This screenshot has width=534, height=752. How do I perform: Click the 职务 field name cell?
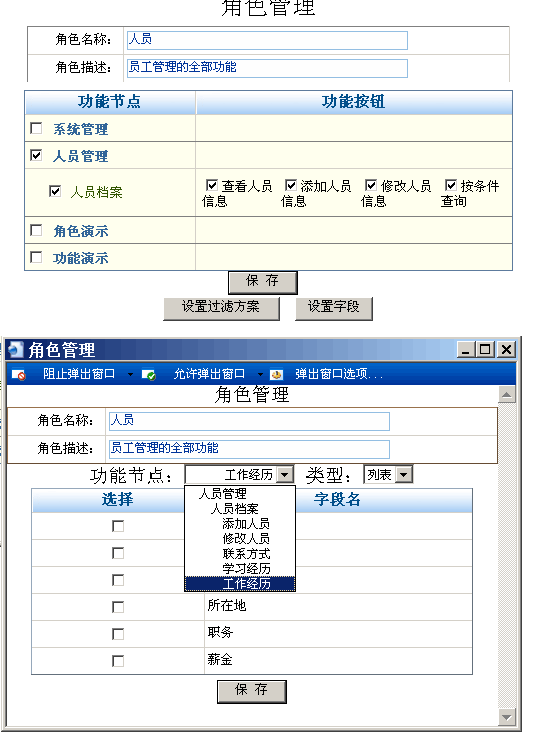[338, 634]
